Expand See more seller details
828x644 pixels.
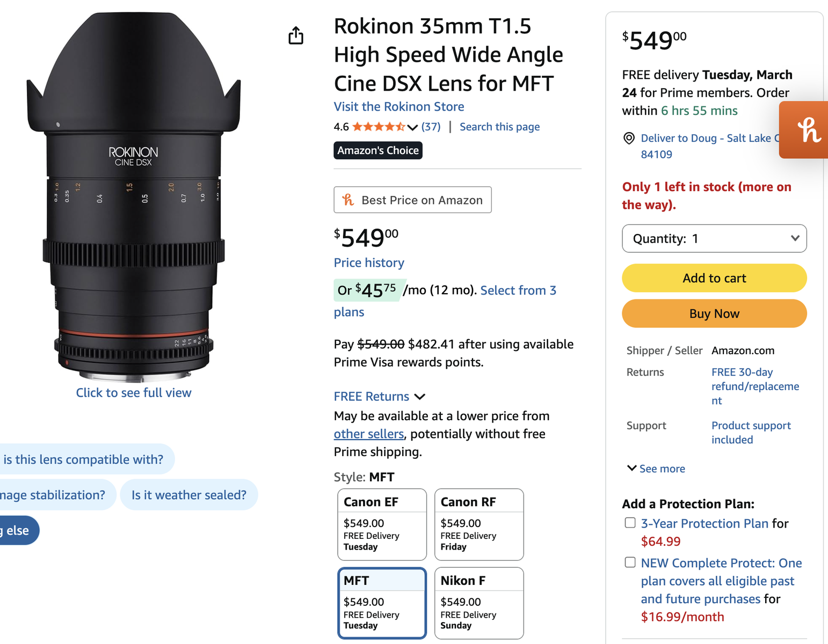(656, 469)
